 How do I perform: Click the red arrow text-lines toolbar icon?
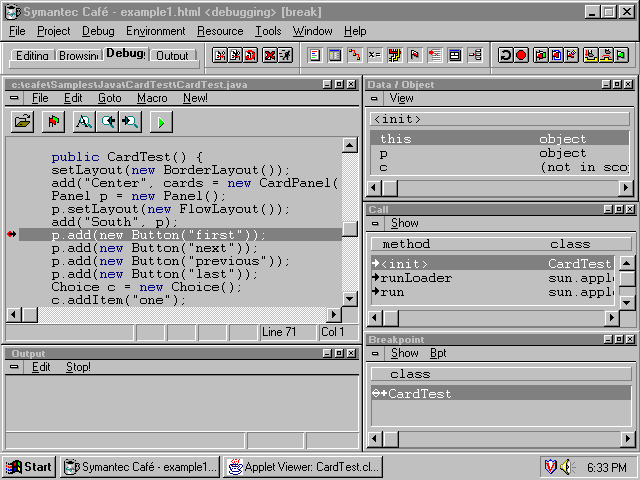(435, 55)
